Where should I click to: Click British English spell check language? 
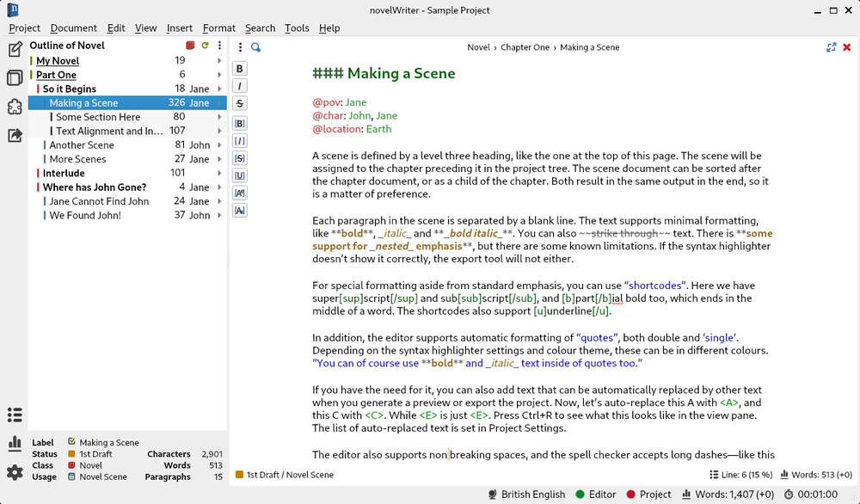[x=526, y=495]
